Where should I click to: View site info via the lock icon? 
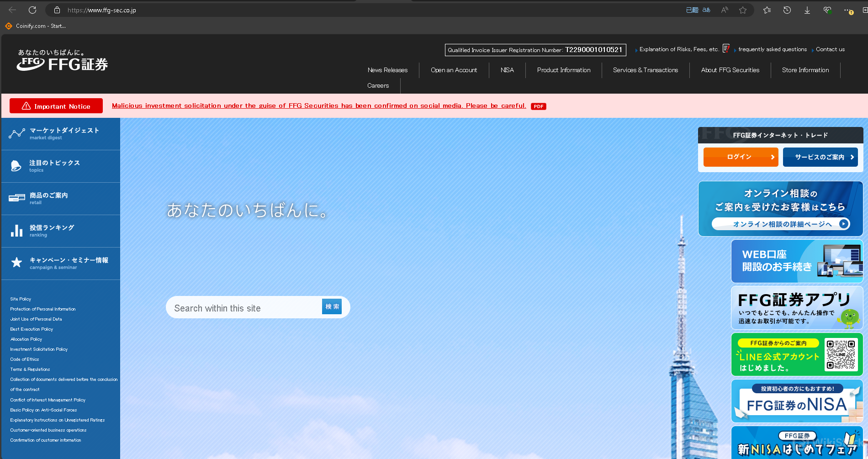(x=57, y=10)
